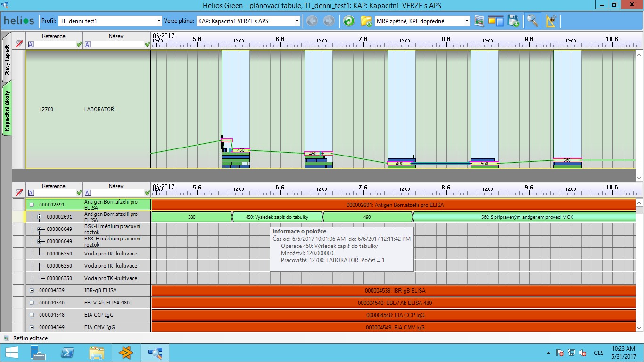Viewport: 644px width, 362px height.
Task: Clear filters icon in upper capacity panel
Action: [19, 44]
